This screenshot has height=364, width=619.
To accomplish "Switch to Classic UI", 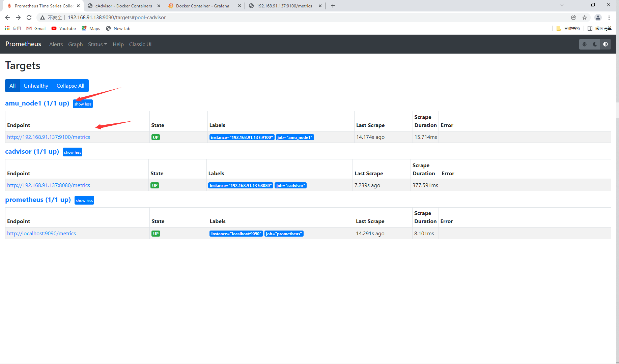I will 140,44.
